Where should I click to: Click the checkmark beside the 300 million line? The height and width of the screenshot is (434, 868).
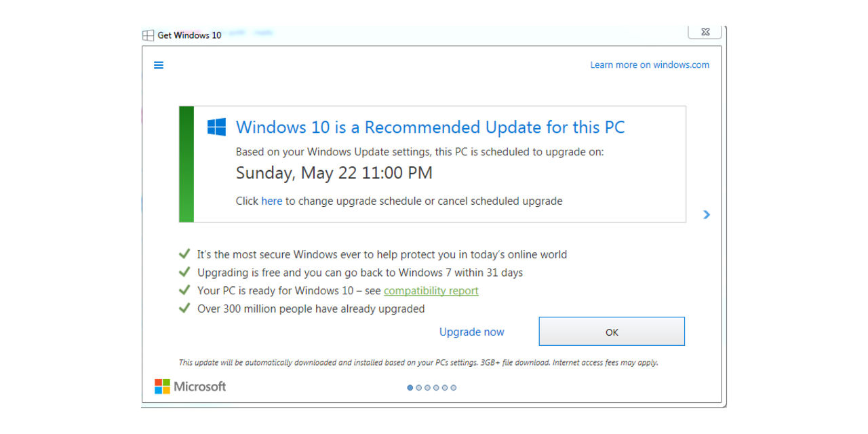pos(184,307)
